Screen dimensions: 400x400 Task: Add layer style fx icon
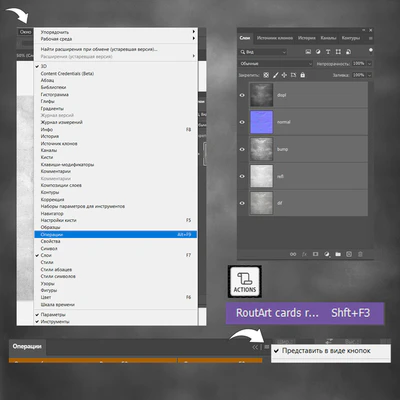pyautogui.click(x=304, y=254)
